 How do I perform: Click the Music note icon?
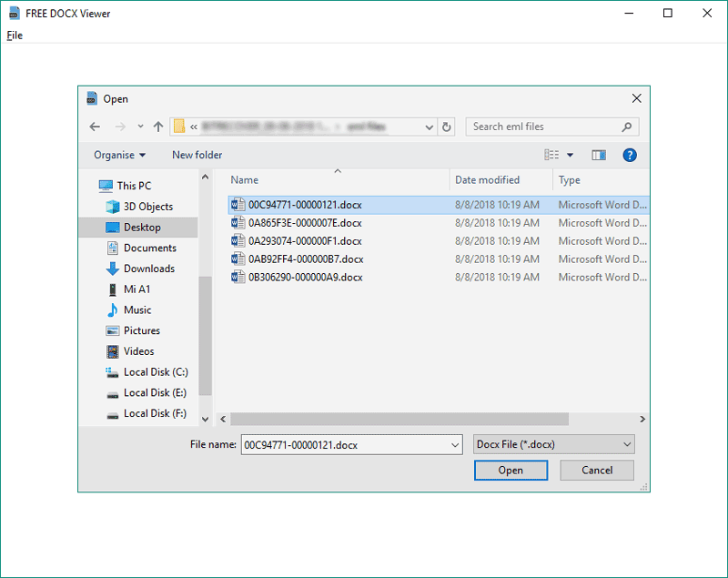[x=112, y=309]
